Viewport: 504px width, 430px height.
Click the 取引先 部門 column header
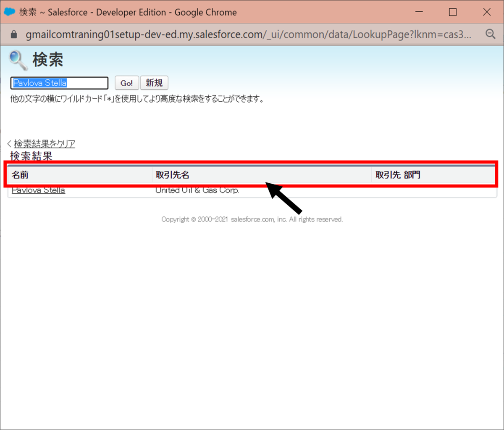pyautogui.click(x=398, y=175)
